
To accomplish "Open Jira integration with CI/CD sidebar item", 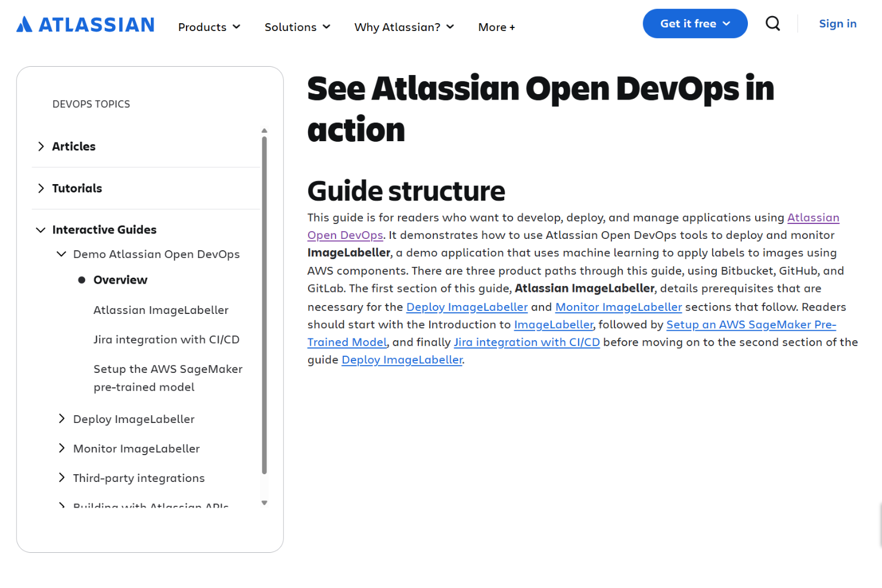I will pyautogui.click(x=166, y=340).
